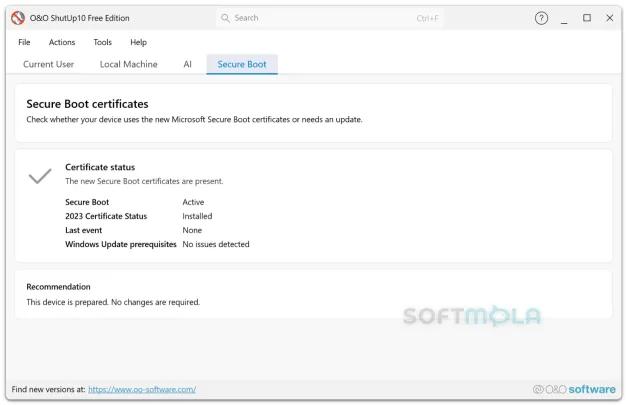Viewport: 627px width, 405px height.
Task: Open the help question mark icon
Action: pyautogui.click(x=541, y=18)
